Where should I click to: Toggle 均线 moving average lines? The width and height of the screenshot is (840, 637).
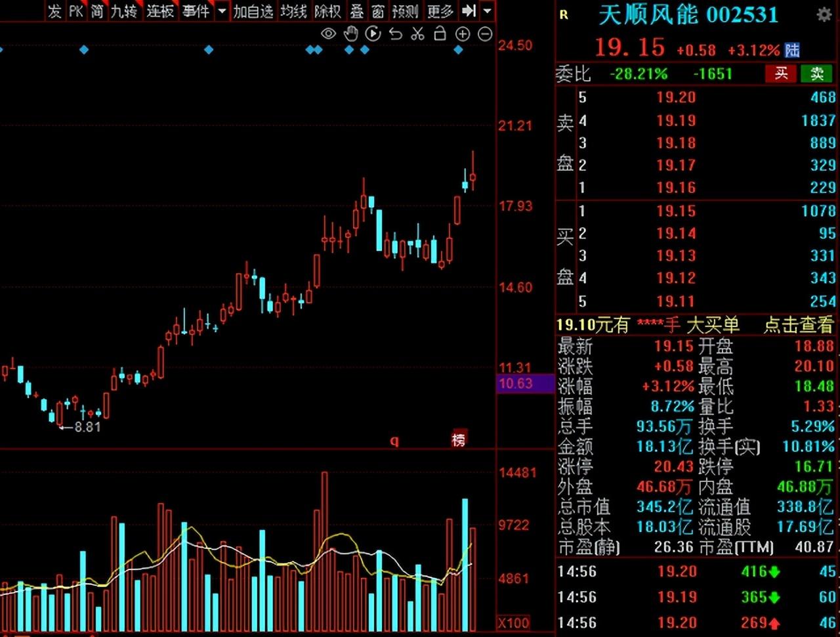[x=293, y=11]
